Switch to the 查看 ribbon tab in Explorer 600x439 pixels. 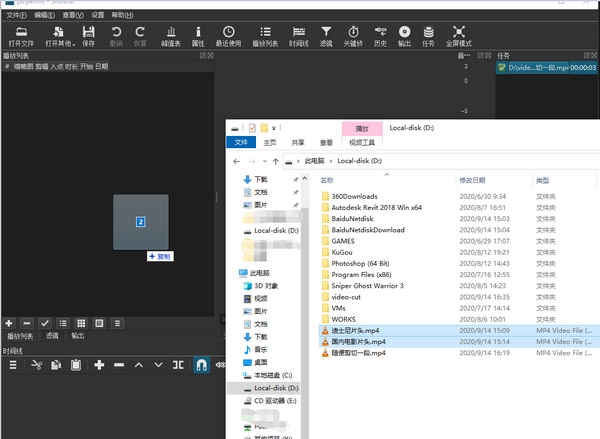pyautogui.click(x=326, y=143)
